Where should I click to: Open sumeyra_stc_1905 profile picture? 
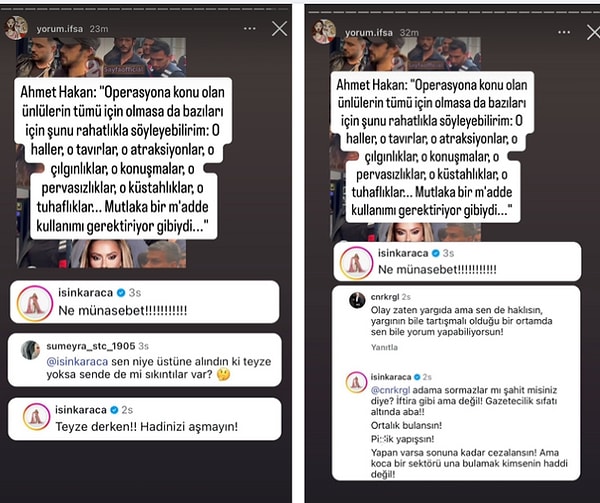31,350
